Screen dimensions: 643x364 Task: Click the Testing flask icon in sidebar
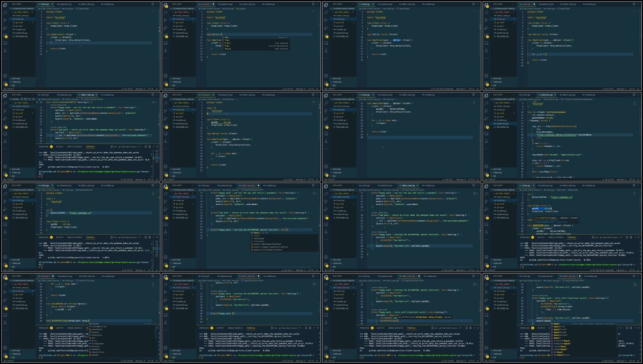pyautogui.click(x=5, y=51)
